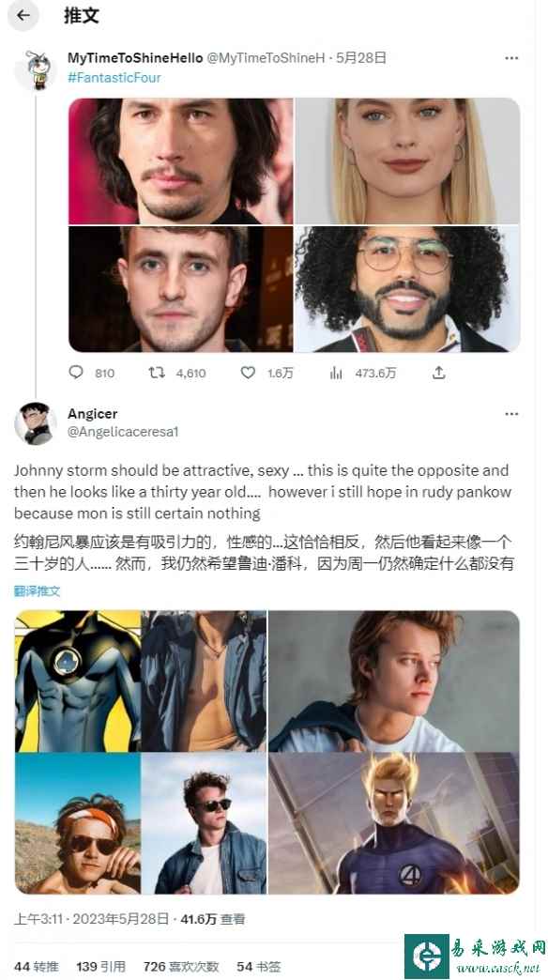Image resolution: width=548 pixels, height=980 pixels.
Task: Go back using the arrow button
Action: pyautogui.click(x=23, y=15)
